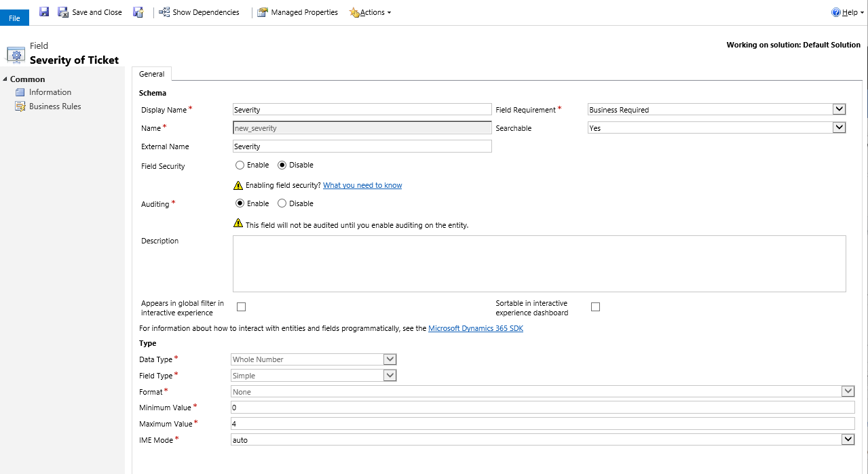
Task: Open Business Rules in sidebar
Action: (x=54, y=106)
